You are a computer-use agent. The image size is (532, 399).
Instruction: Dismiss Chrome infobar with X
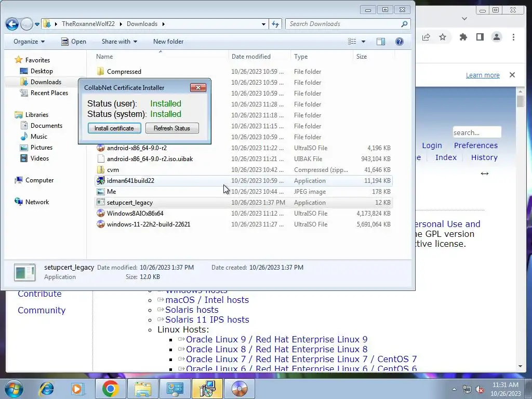pos(512,75)
